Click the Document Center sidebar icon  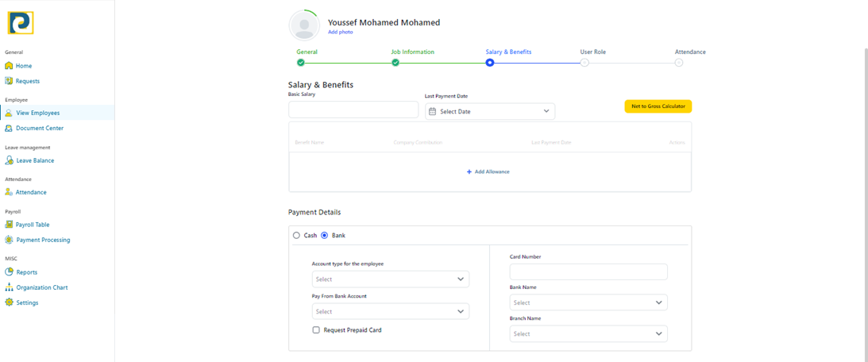[x=9, y=128]
